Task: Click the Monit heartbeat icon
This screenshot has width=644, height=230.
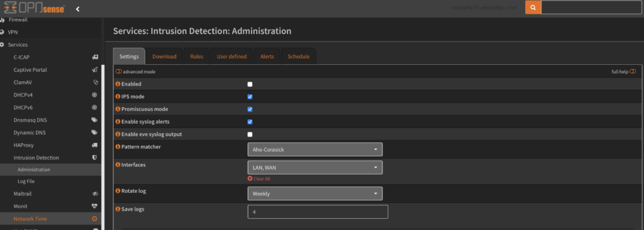Action: click(94, 206)
